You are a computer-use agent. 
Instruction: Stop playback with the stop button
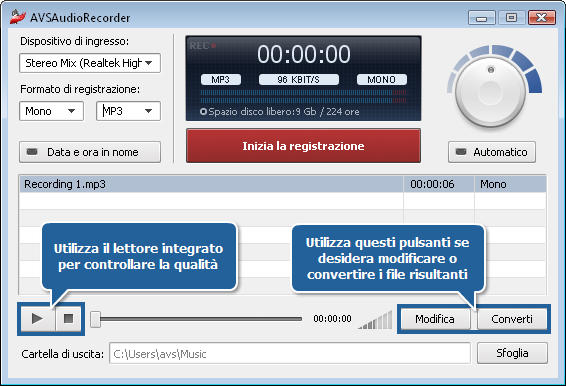point(69,318)
